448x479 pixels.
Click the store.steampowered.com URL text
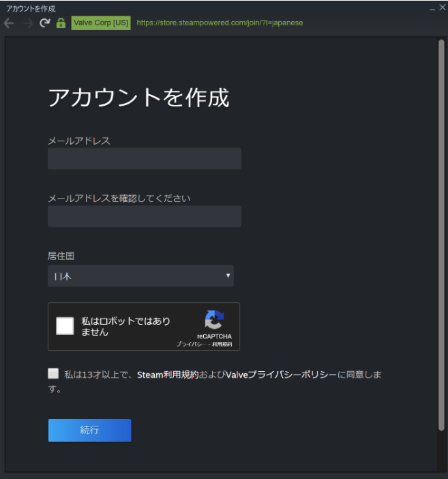pos(220,23)
